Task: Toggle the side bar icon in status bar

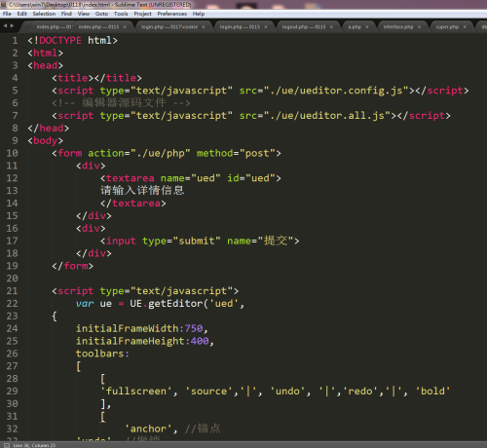Action: pos(6,445)
